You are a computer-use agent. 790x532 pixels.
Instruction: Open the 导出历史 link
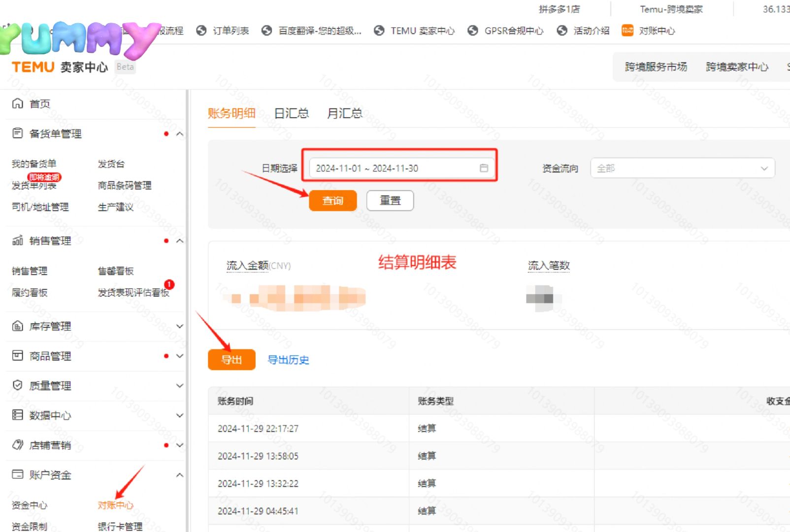tap(288, 360)
